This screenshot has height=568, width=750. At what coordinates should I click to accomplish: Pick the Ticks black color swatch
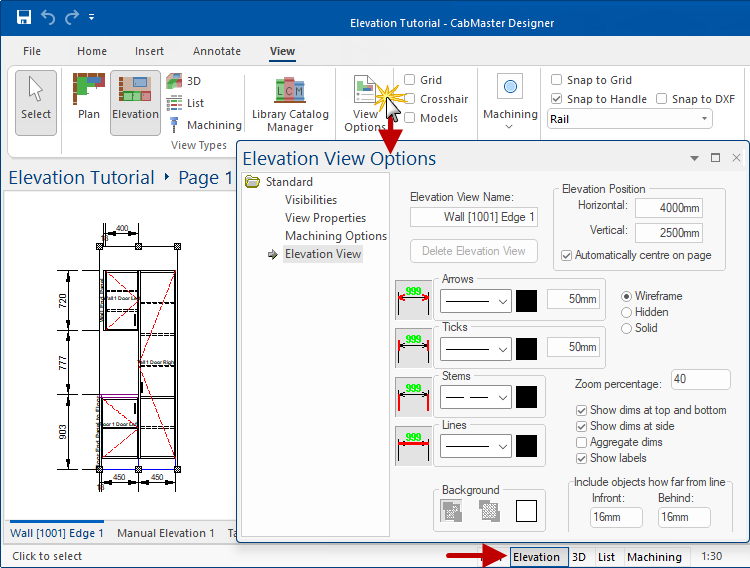(x=526, y=349)
